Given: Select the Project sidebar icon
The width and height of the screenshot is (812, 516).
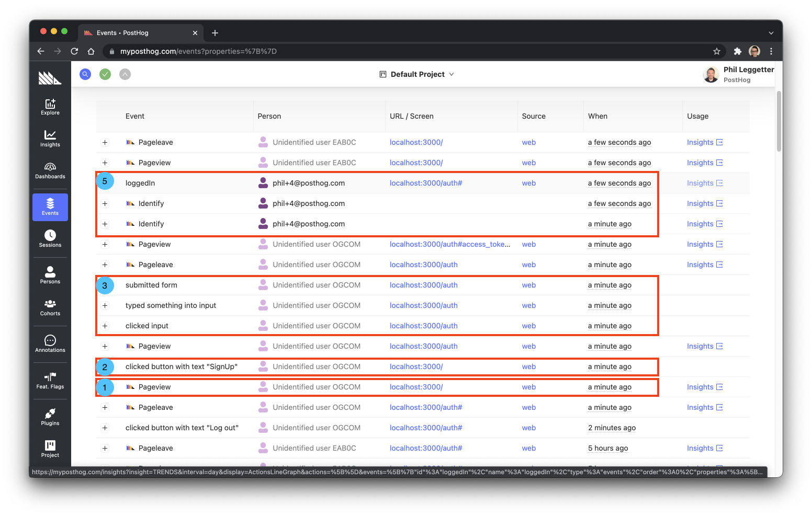Looking at the screenshot, I should point(50,449).
